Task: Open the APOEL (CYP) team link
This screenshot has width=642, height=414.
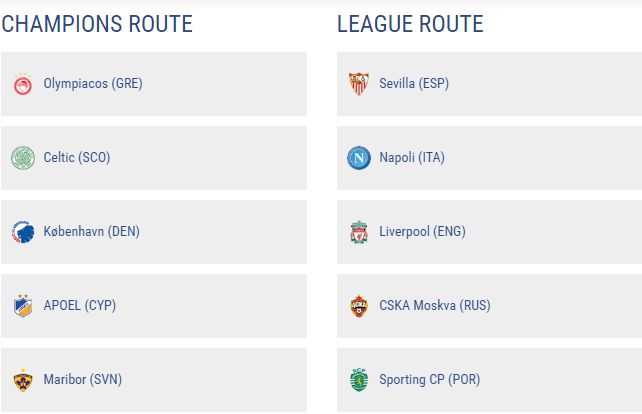Action: [80, 306]
